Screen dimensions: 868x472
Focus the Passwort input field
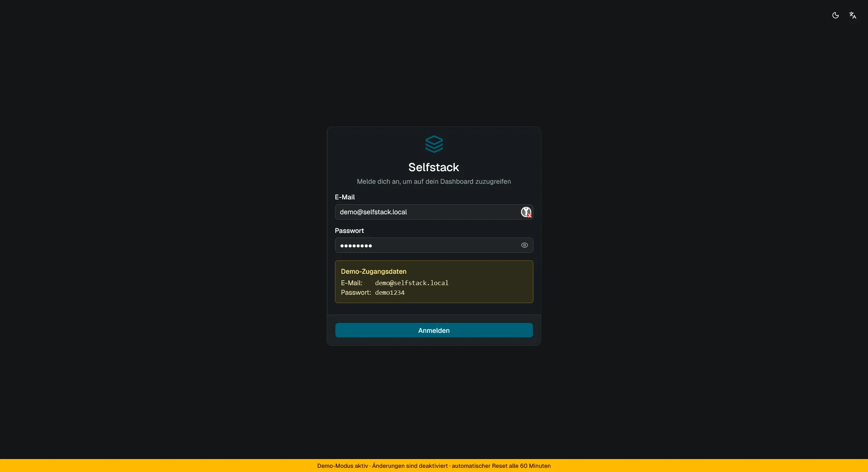click(434, 245)
